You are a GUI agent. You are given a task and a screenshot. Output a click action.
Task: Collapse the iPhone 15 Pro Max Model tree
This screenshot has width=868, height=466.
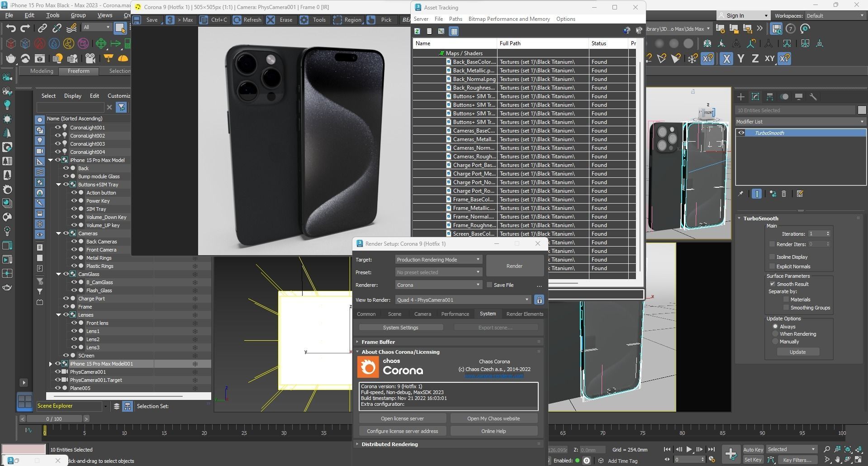(51, 160)
